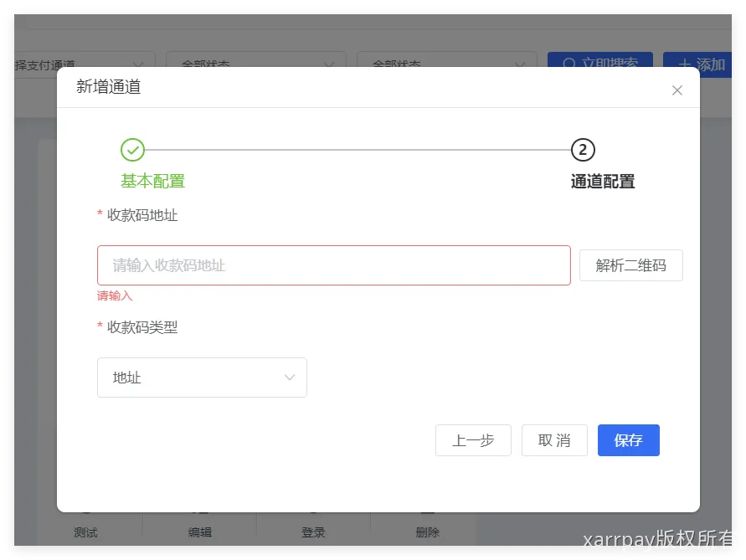
Task: Focus the 收款码地址 input field
Action: pos(333,265)
